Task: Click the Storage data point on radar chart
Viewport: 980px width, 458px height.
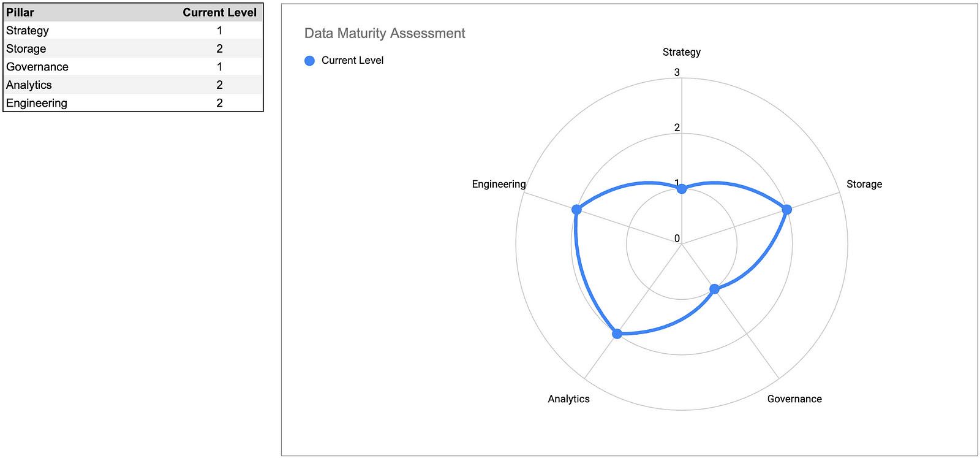Action: 787,210
